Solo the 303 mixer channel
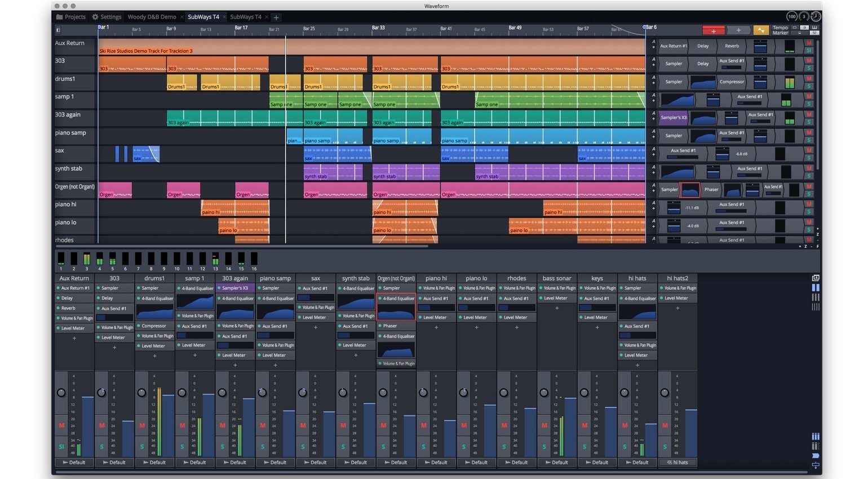Screen dimensions: 868x479 tap(101, 446)
